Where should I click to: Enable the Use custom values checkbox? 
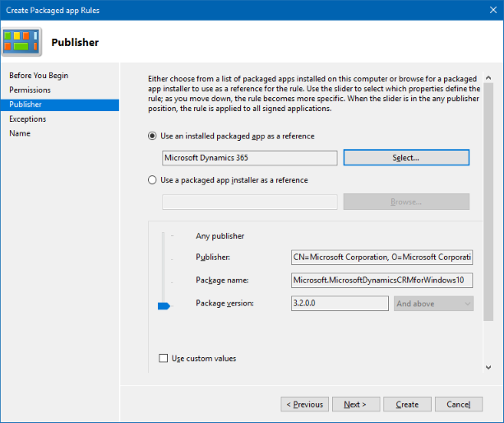(x=163, y=358)
